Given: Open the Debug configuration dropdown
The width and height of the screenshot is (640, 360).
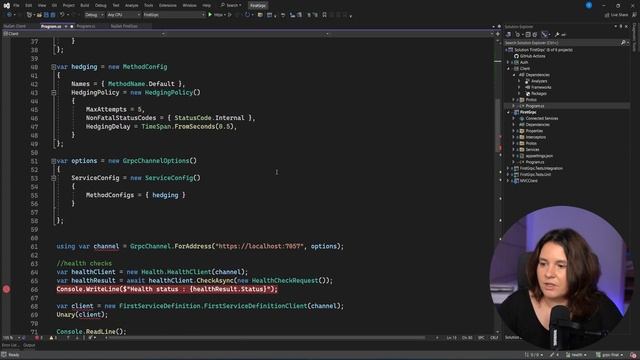Looking at the screenshot, I should (x=94, y=15).
